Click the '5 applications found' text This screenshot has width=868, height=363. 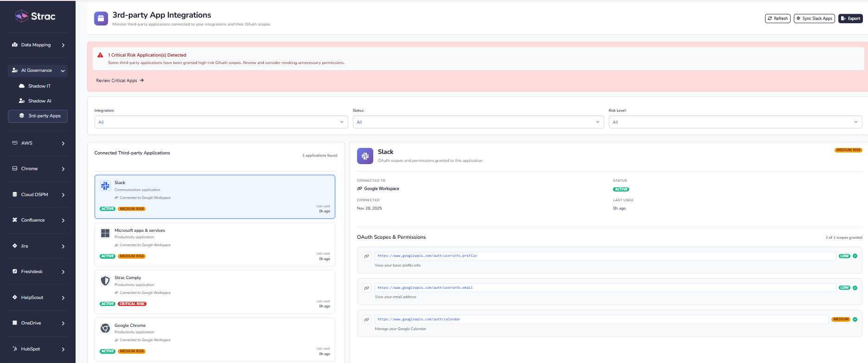(320, 156)
